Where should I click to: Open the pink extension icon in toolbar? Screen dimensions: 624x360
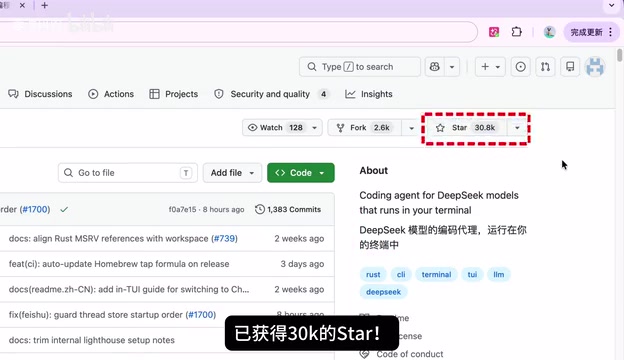point(494,32)
